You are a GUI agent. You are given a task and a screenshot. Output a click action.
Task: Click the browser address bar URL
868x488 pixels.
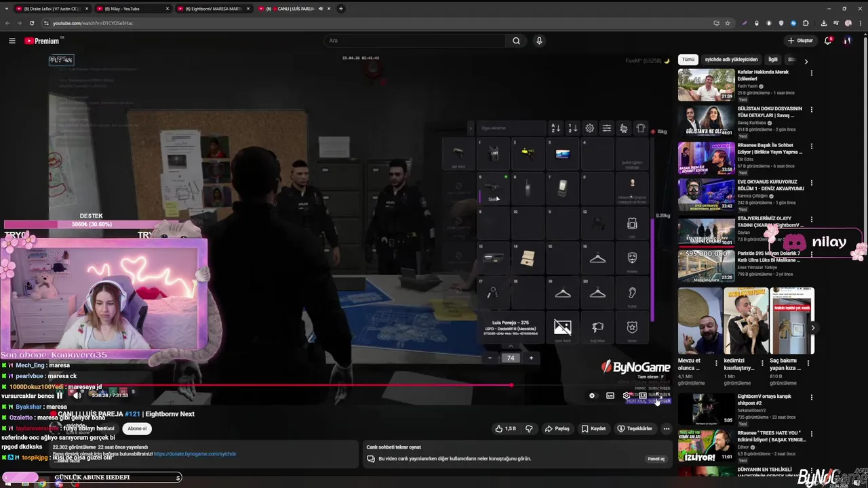click(93, 23)
